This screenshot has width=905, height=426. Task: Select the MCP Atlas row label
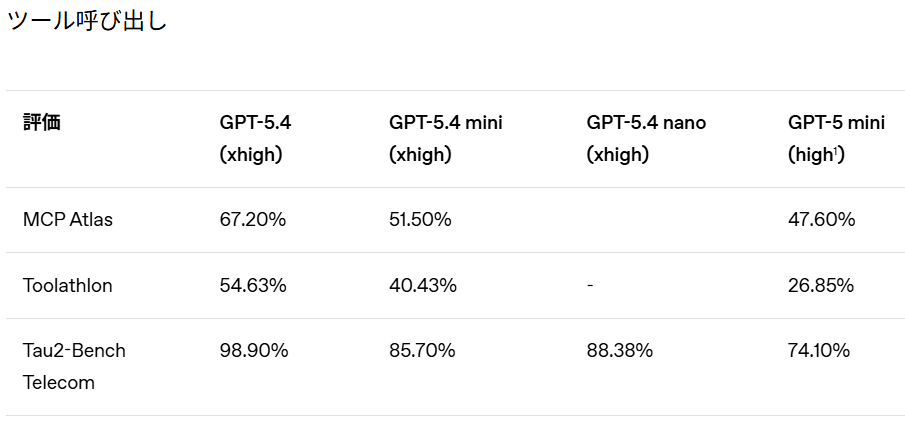click(68, 220)
